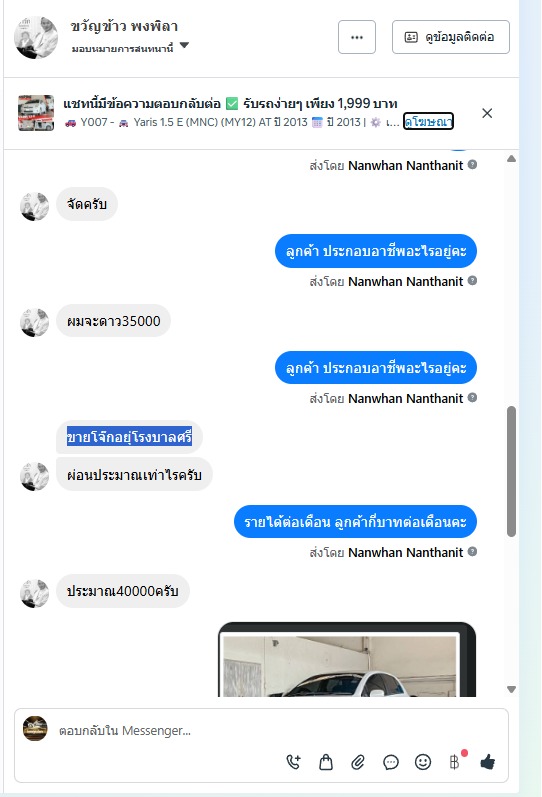
Task: Open the white car photo attachment
Action: (347, 659)
